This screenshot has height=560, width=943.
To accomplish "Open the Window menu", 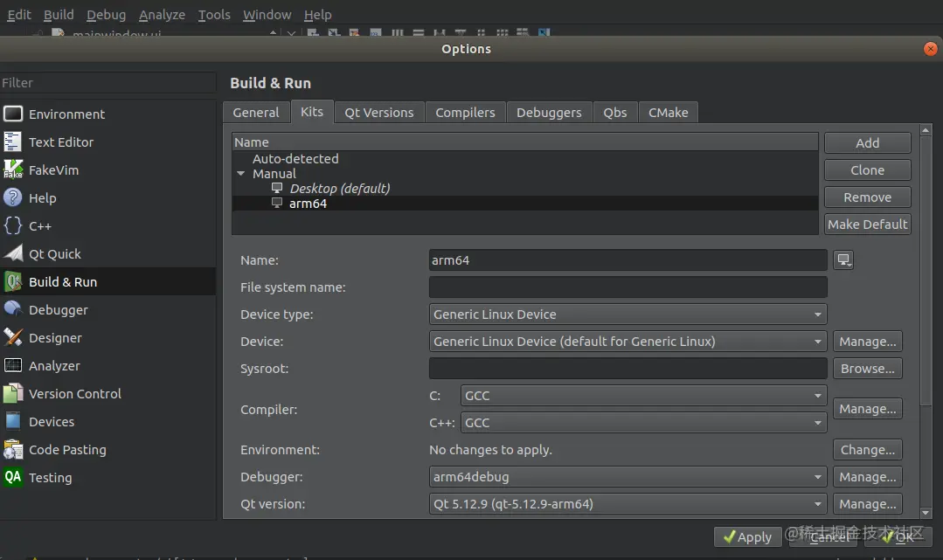I will click(267, 15).
